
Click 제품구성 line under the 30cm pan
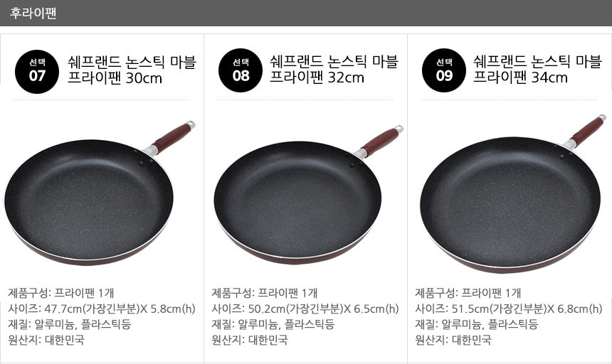click(x=61, y=293)
